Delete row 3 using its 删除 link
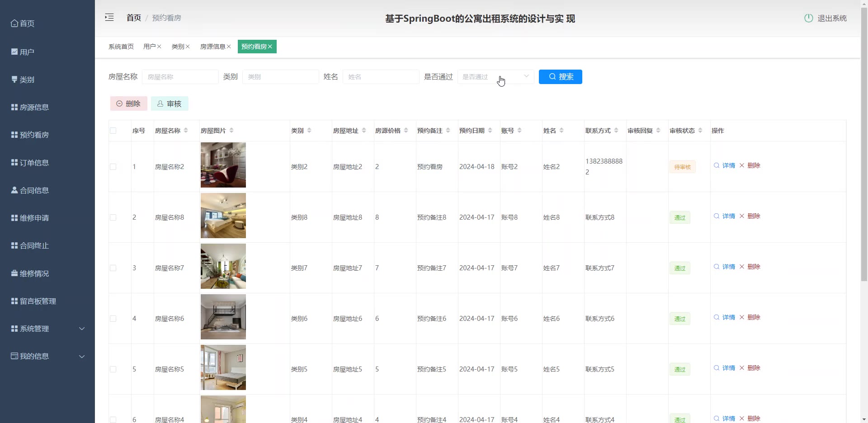The image size is (868, 423). 750,267
